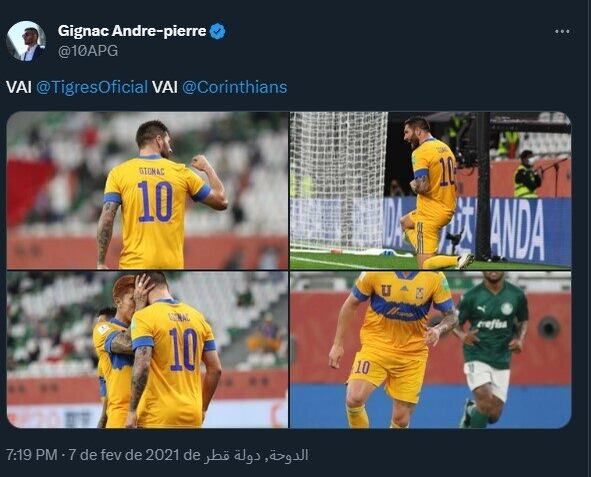Screen dimensions: 591x477
Task: Click the 7:19 PM timestamp
Action: click(x=32, y=455)
